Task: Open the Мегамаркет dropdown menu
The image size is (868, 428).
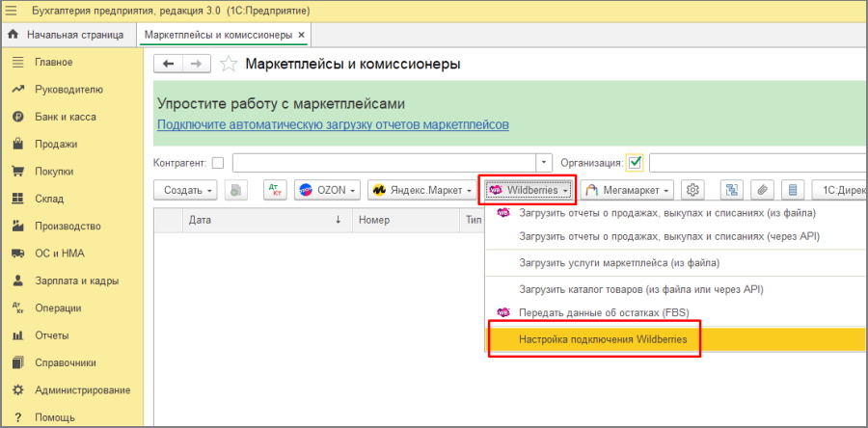Action: pyautogui.click(x=627, y=190)
